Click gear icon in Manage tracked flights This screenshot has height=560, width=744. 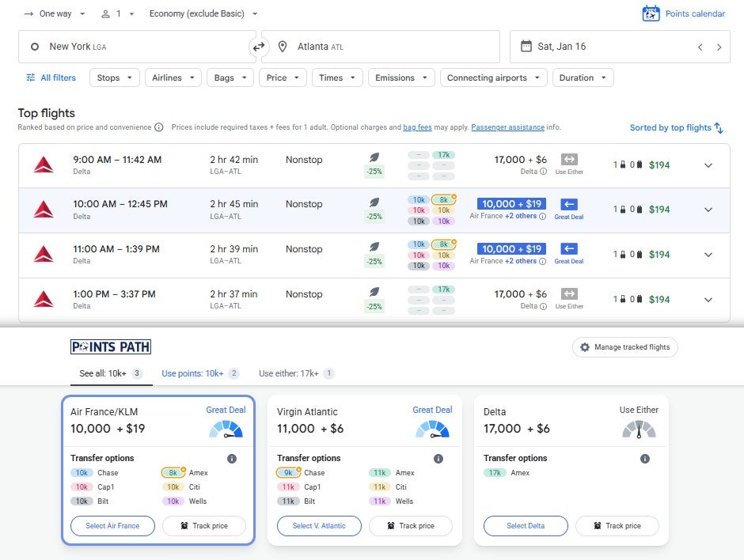(585, 347)
